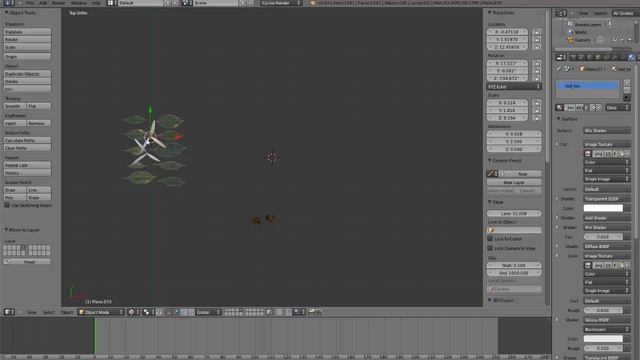Toggle Lock Camera to View checkbox

[490, 248]
